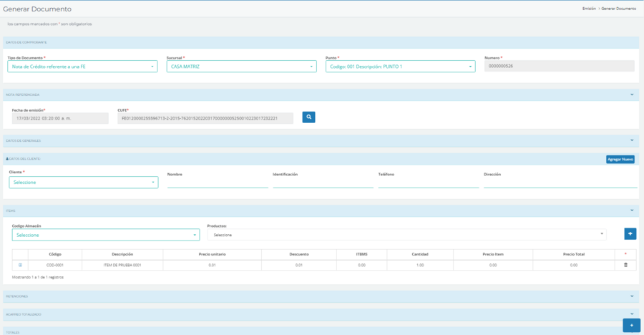Click the Datos de Comprobante section header

[321, 42]
